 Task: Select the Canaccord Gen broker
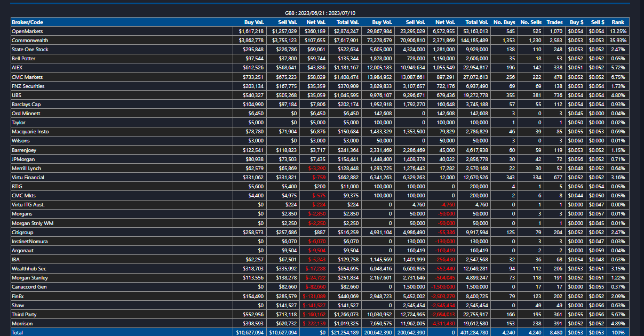(x=29, y=287)
